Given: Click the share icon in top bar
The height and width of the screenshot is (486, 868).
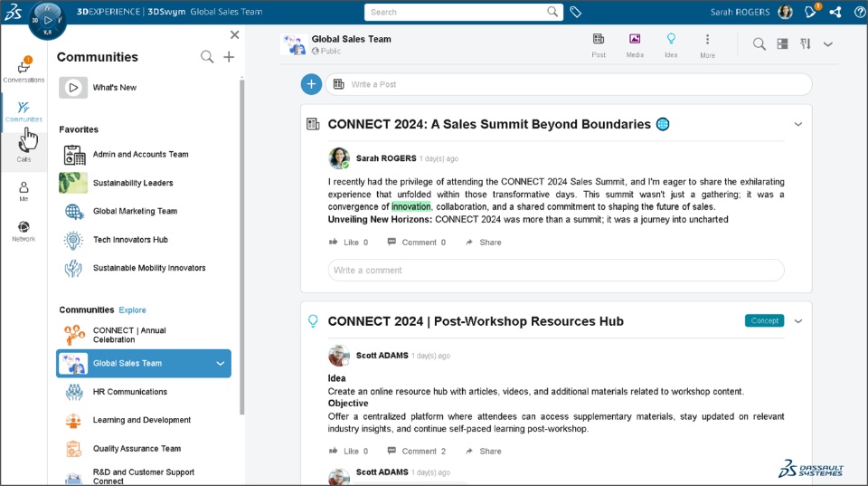Looking at the screenshot, I should tap(835, 12).
